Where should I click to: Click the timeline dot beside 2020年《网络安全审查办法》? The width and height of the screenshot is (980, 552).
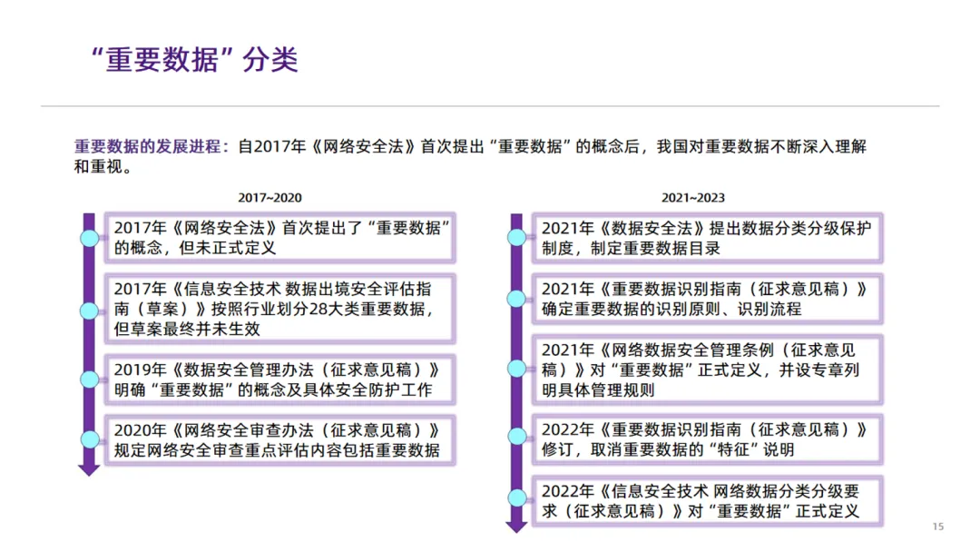(x=89, y=439)
